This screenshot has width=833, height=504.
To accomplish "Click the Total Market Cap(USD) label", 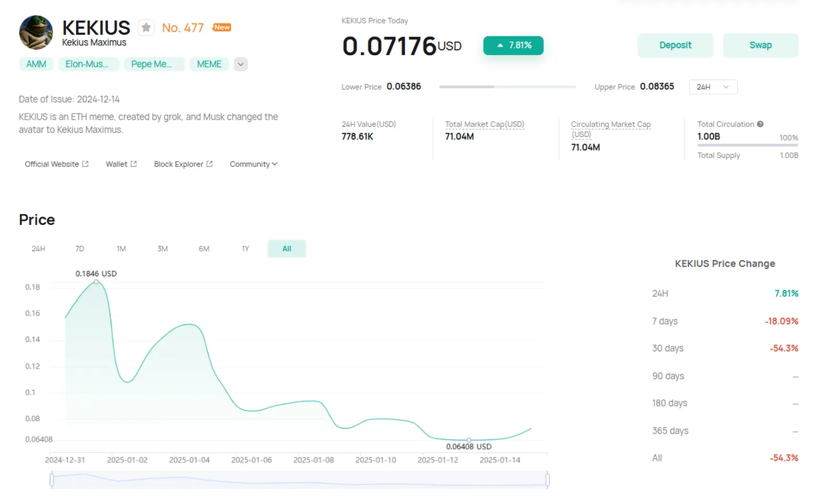I will pyautogui.click(x=485, y=124).
